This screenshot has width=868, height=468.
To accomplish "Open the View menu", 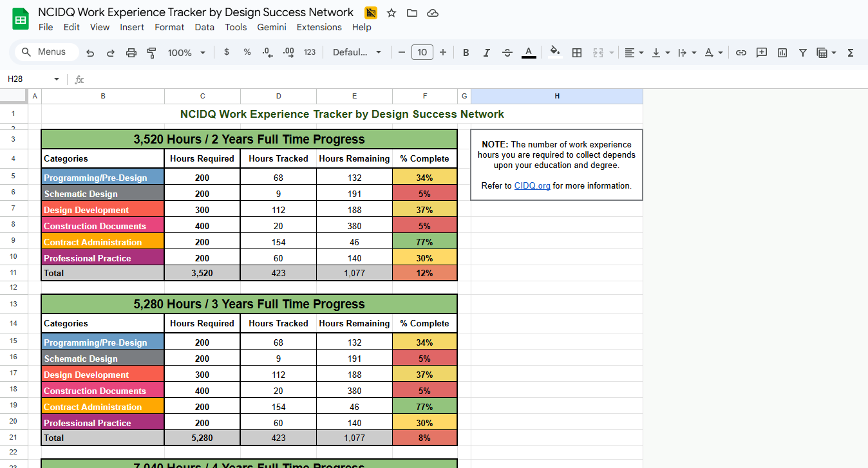I will [100, 27].
